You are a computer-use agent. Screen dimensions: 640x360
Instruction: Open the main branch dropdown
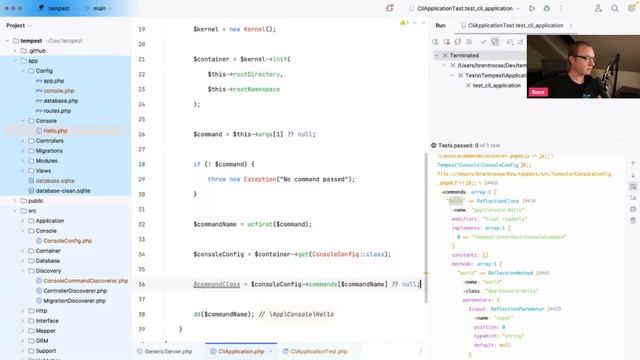coord(98,8)
